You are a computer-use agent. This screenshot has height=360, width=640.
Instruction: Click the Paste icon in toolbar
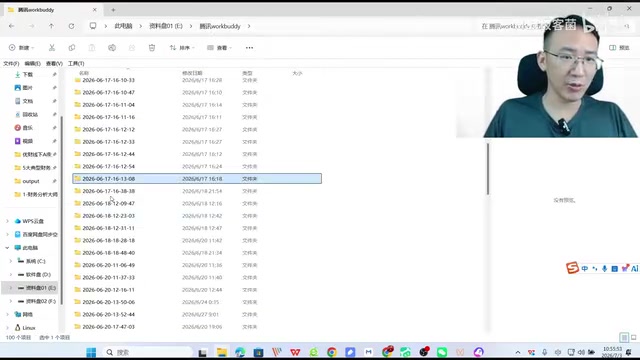[x=92, y=48]
